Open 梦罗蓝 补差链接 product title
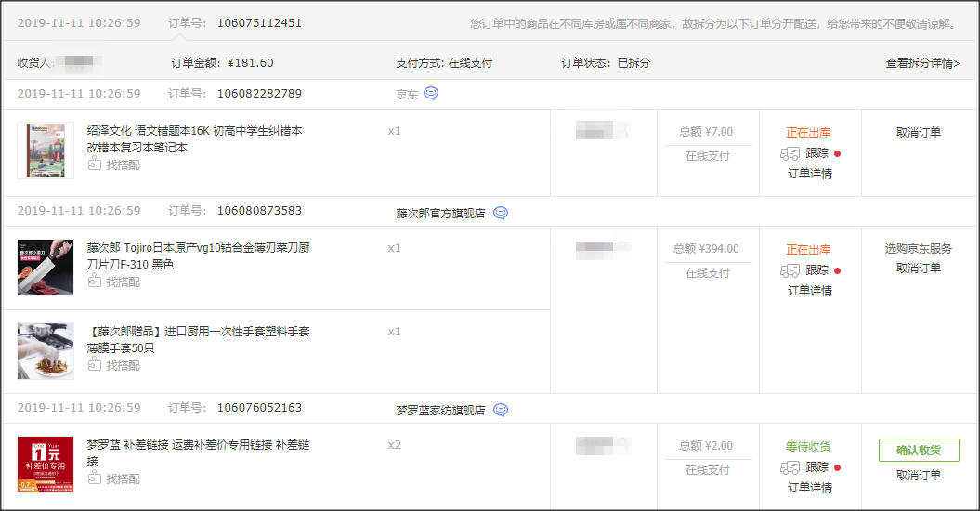 coord(198,452)
